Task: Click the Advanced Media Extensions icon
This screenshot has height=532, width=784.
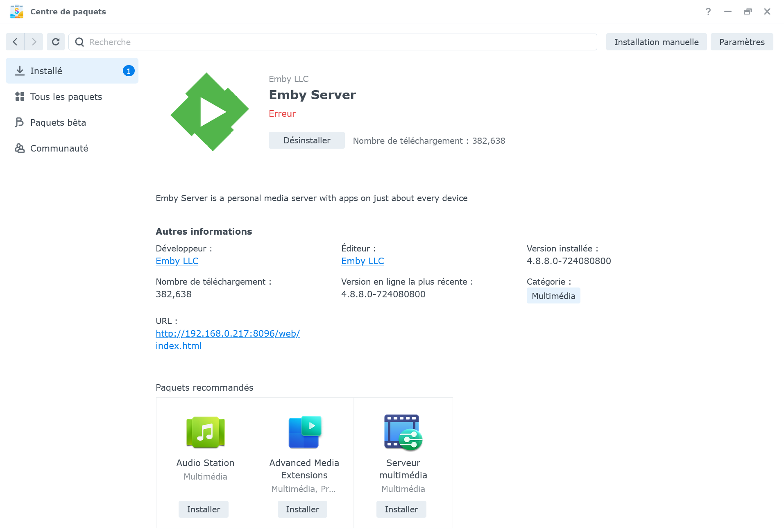Action: tap(305, 432)
